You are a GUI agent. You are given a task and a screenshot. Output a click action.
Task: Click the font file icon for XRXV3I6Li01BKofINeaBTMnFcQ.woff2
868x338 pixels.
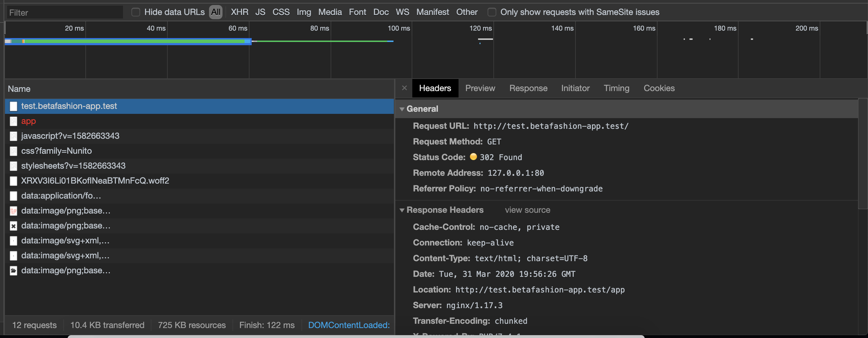pos(13,181)
